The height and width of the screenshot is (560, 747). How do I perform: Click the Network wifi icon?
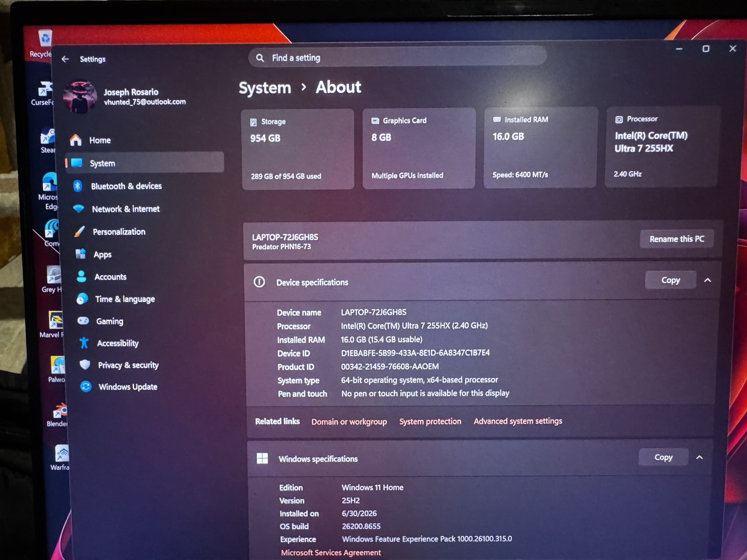(78, 209)
